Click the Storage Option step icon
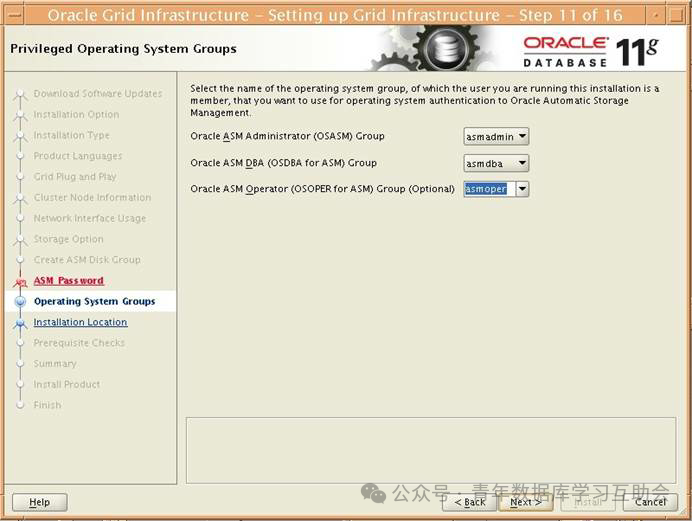Viewport: 692px width, 521px height. pyautogui.click(x=20, y=240)
